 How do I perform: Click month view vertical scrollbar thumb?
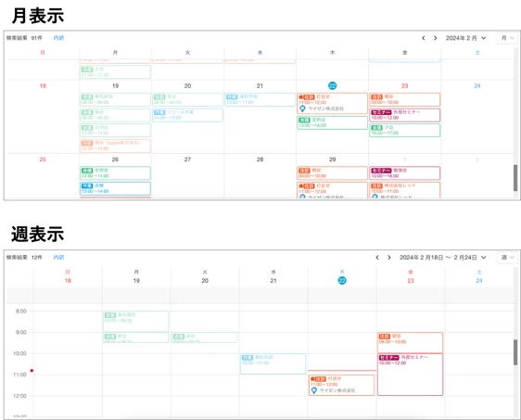click(515, 178)
